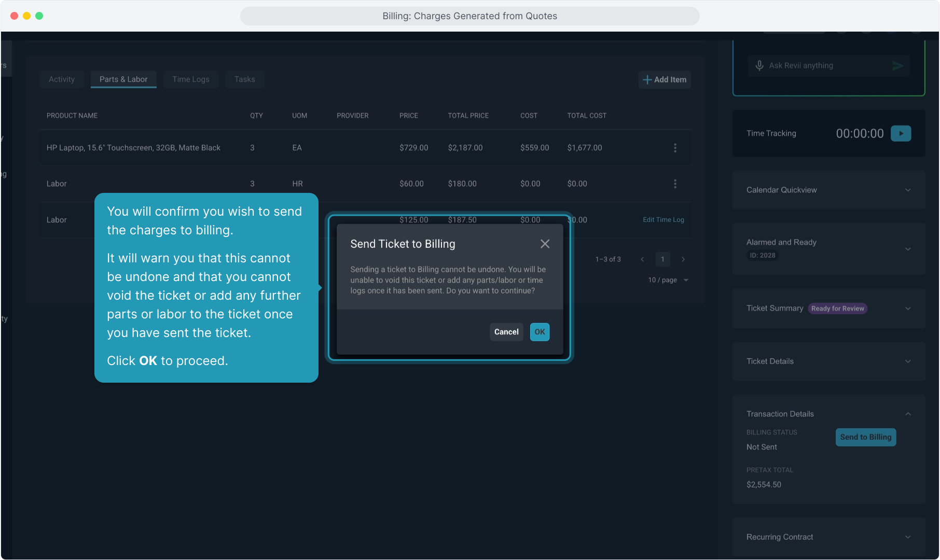Start the Time Tracking timer

[901, 133]
